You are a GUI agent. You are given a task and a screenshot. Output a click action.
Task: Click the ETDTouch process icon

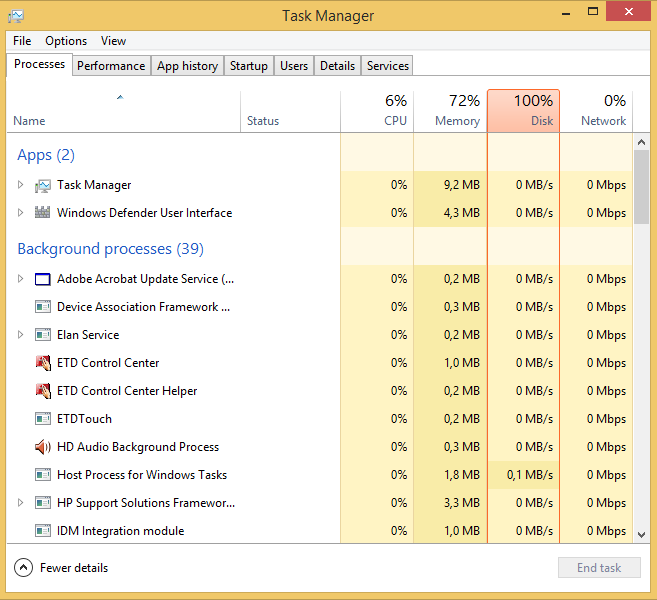tap(43, 419)
